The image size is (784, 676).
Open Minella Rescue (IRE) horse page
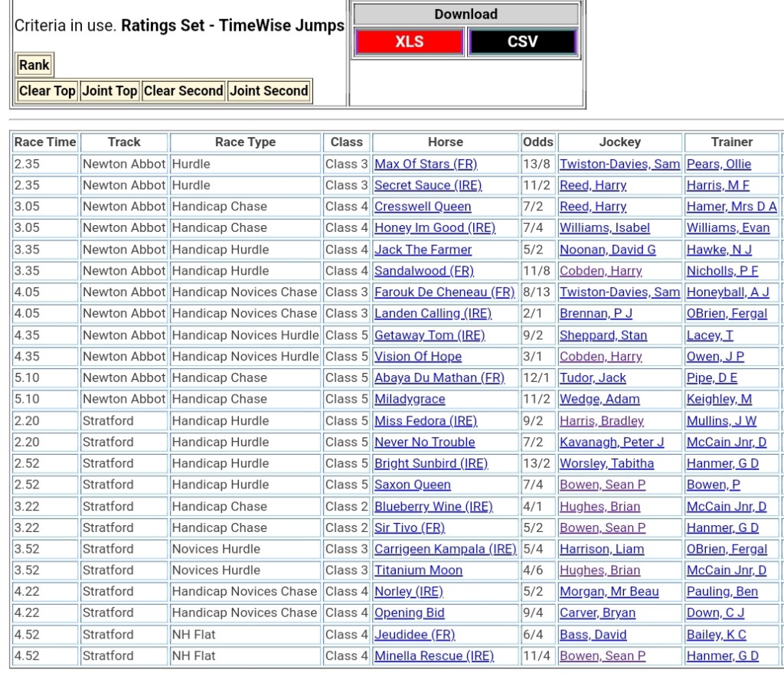[433, 656]
